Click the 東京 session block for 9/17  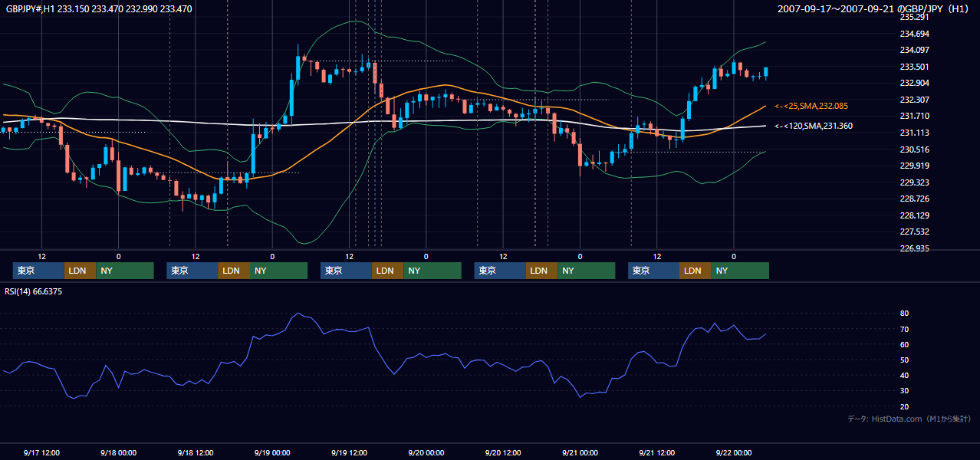pos(38,271)
